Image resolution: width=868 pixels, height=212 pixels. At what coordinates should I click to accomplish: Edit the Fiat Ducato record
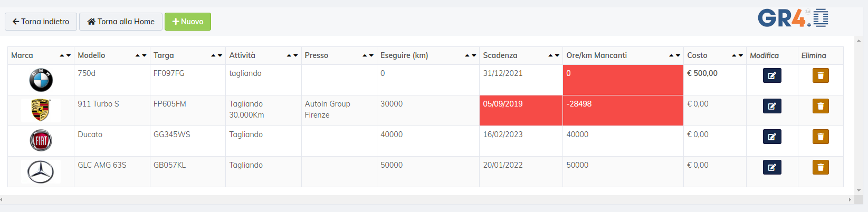[772, 137]
